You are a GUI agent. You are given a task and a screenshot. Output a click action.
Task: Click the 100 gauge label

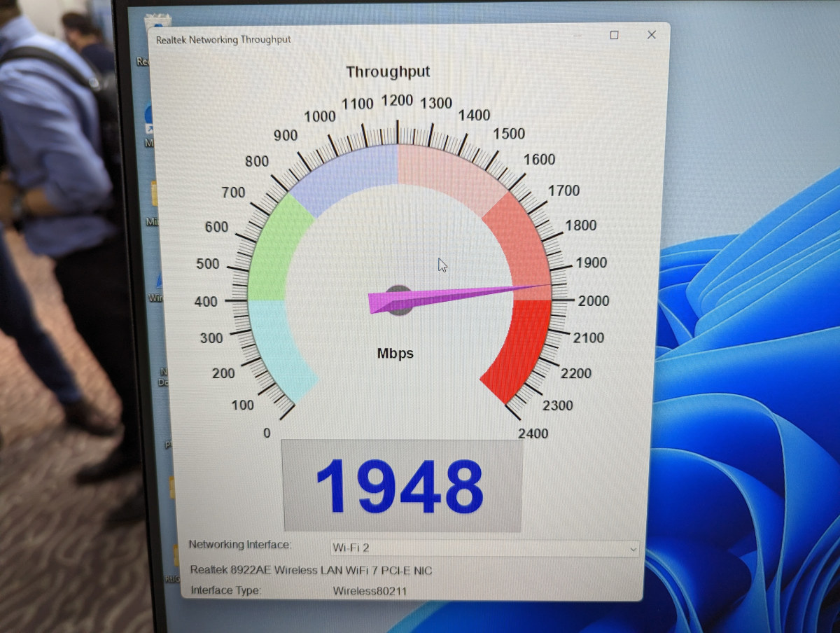(x=243, y=405)
